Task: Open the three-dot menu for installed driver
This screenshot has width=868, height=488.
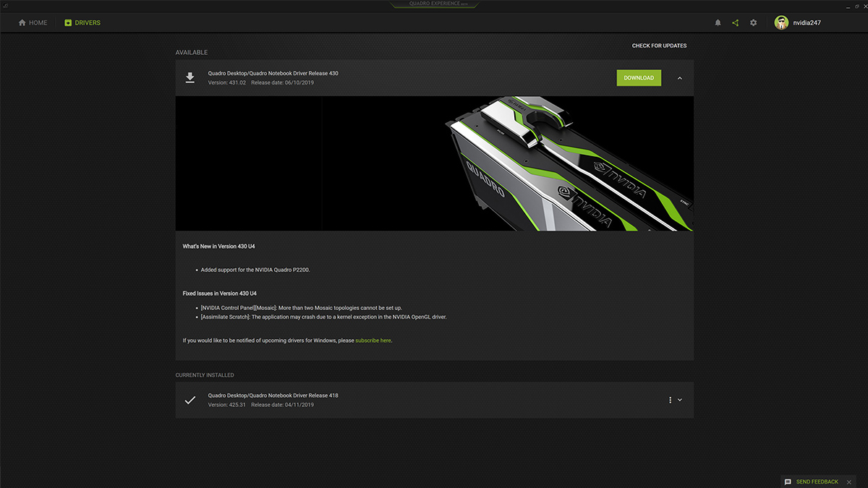Action: pyautogui.click(x=671, y=401)
